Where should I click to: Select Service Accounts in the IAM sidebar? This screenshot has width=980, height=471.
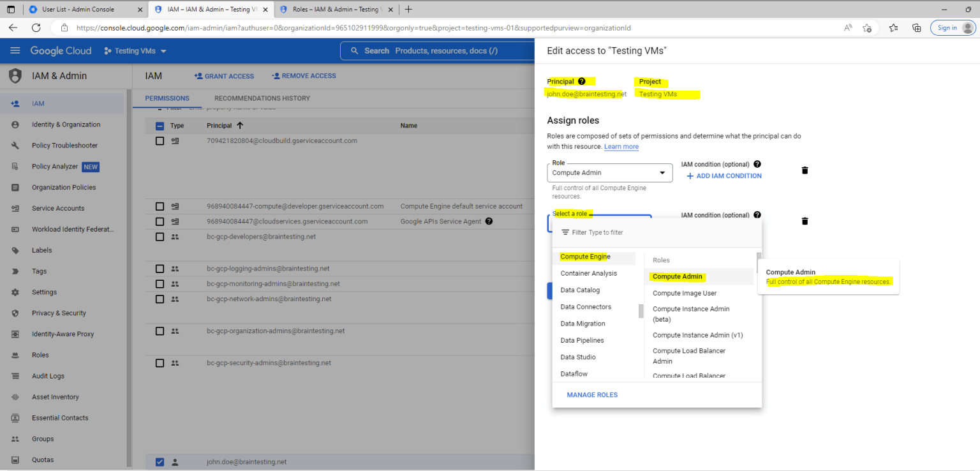(x=57, y=208)
